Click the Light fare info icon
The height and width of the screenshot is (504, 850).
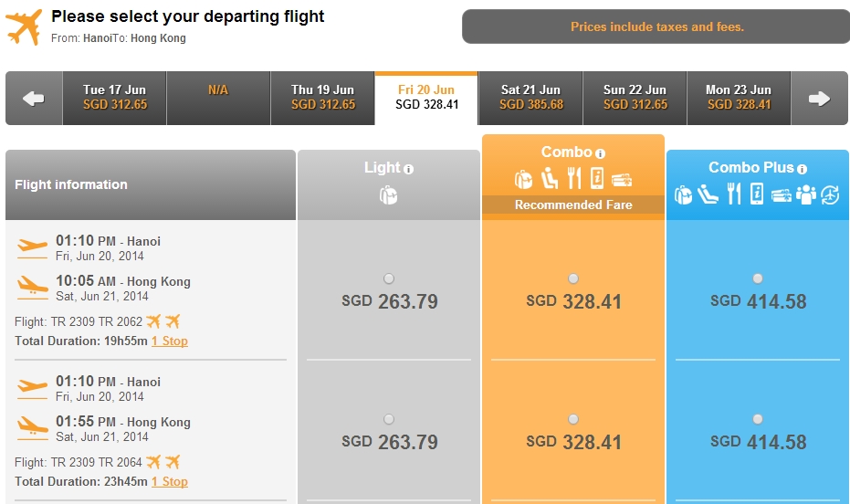[x=409, y=169]
